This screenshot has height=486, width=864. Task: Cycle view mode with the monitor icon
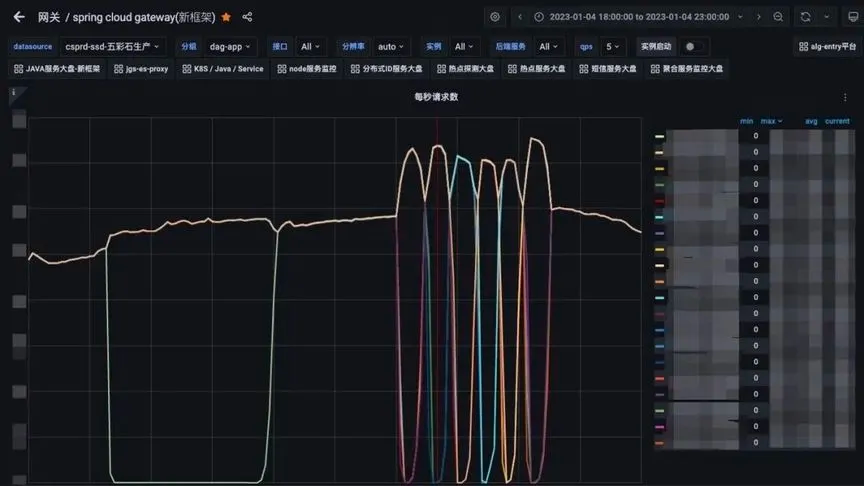point(852,17)
